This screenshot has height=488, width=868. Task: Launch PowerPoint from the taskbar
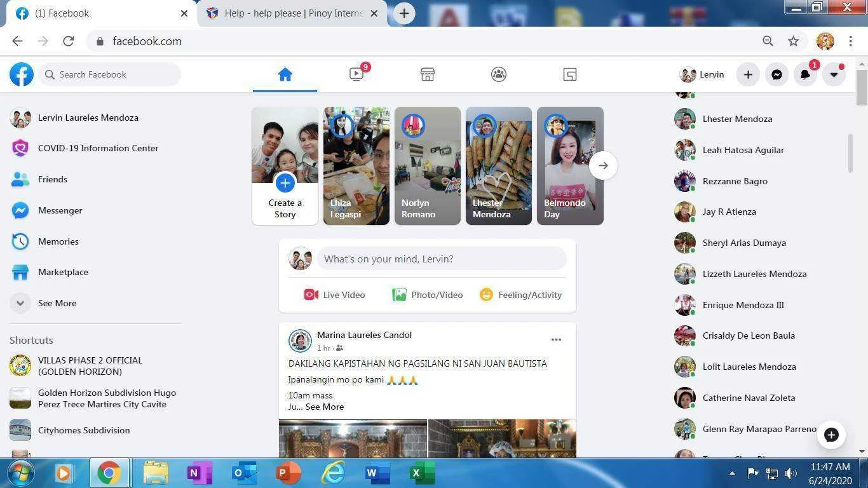(x=288, y=473)
